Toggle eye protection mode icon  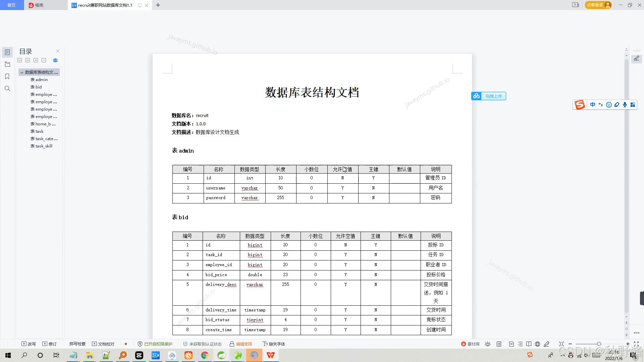[x=488, y=344]
